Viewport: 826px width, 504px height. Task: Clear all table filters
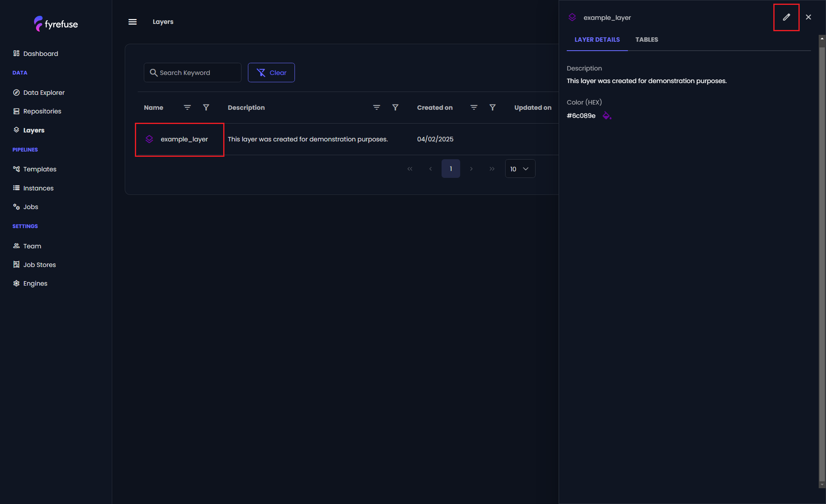(x=271, y=73)
